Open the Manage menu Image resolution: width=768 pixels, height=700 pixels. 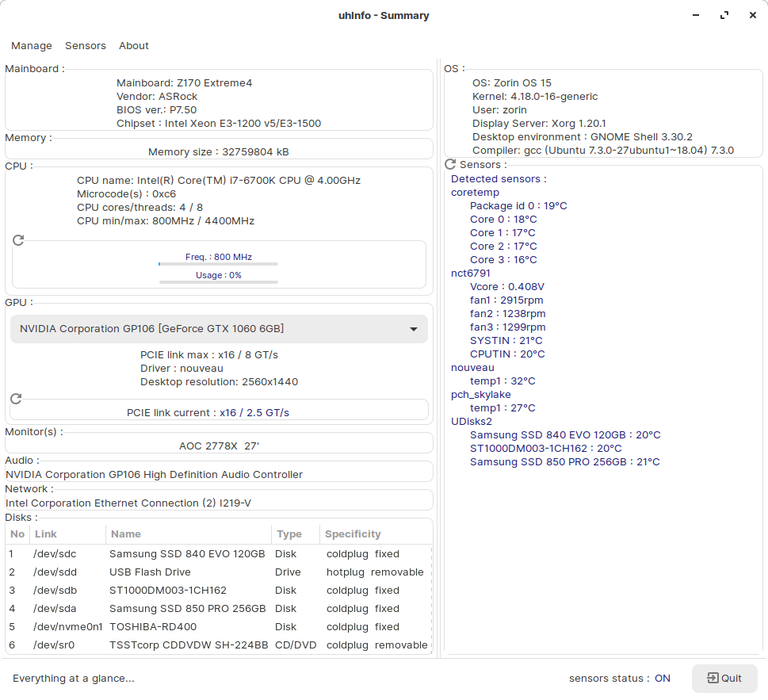(32, 45)
